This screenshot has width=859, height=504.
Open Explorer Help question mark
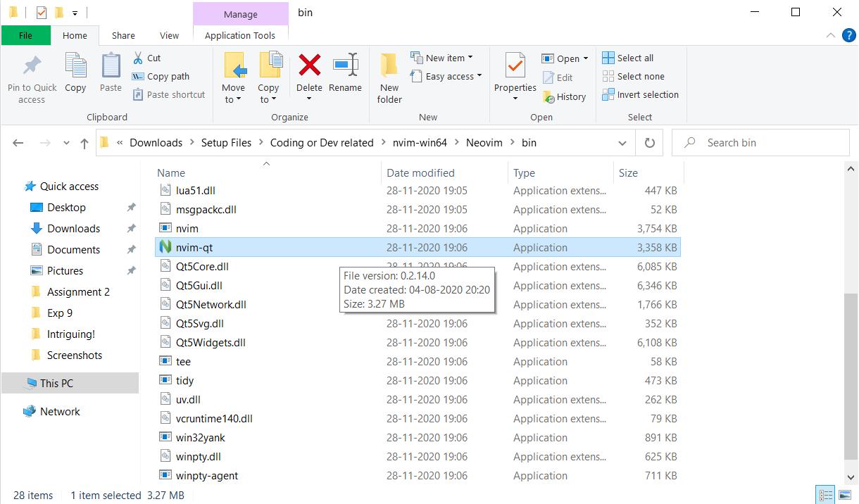point(848,35)
